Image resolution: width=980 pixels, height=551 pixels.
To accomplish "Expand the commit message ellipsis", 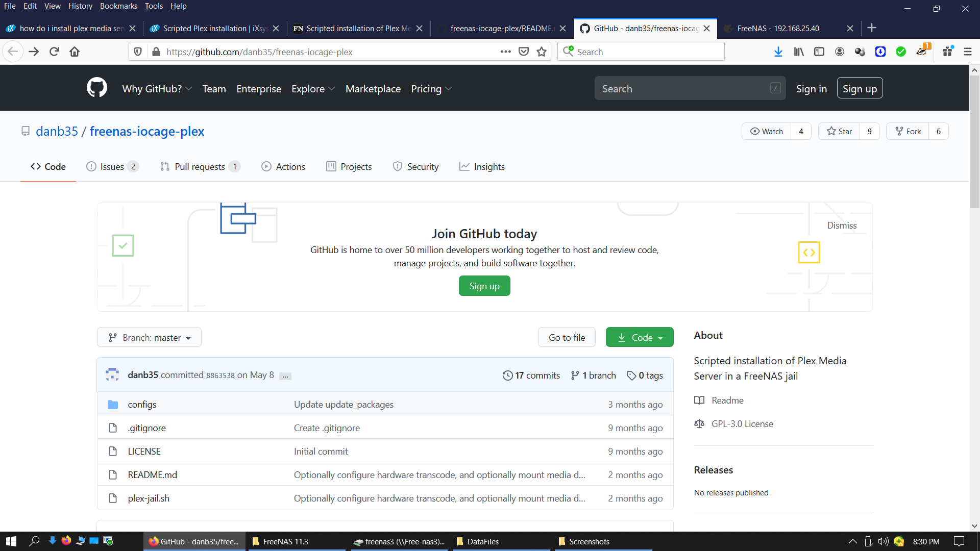I will coord(285,376).
